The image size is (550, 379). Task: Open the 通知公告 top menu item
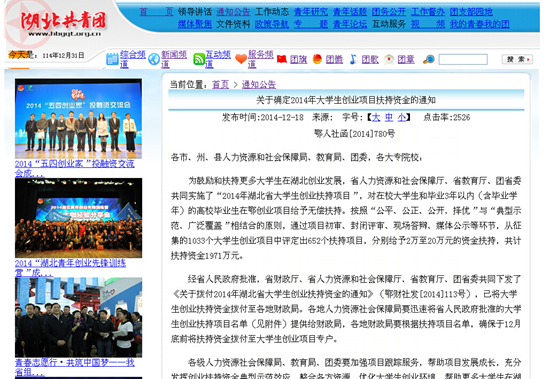coord(233,12)
